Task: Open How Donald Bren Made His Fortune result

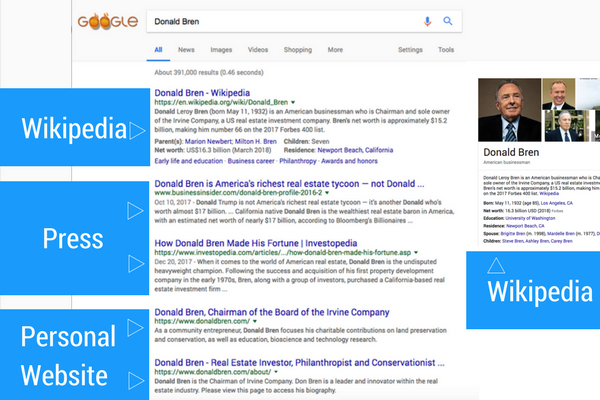Action: click(256, 243)
